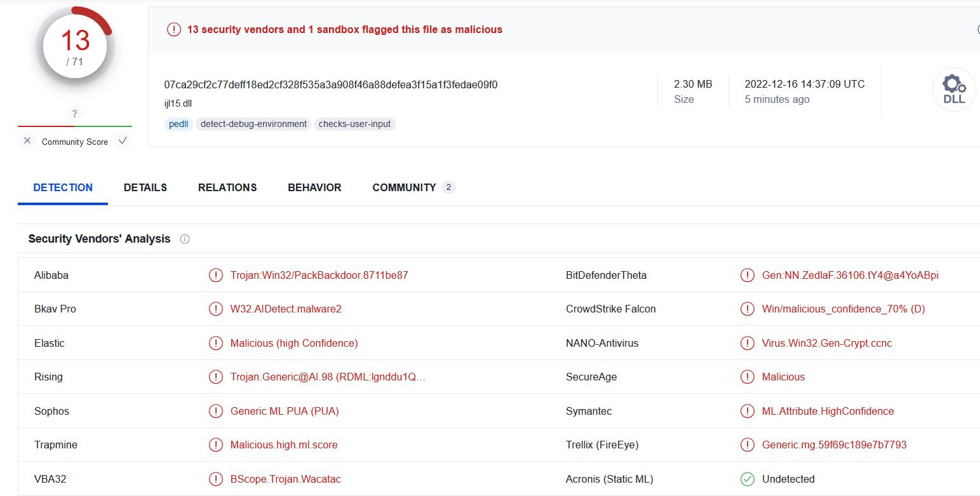Screen dimensions: 980x496
Task: Click Malicious.high.ml.score result
Action: pyautogui.click(x=284, y=445)
